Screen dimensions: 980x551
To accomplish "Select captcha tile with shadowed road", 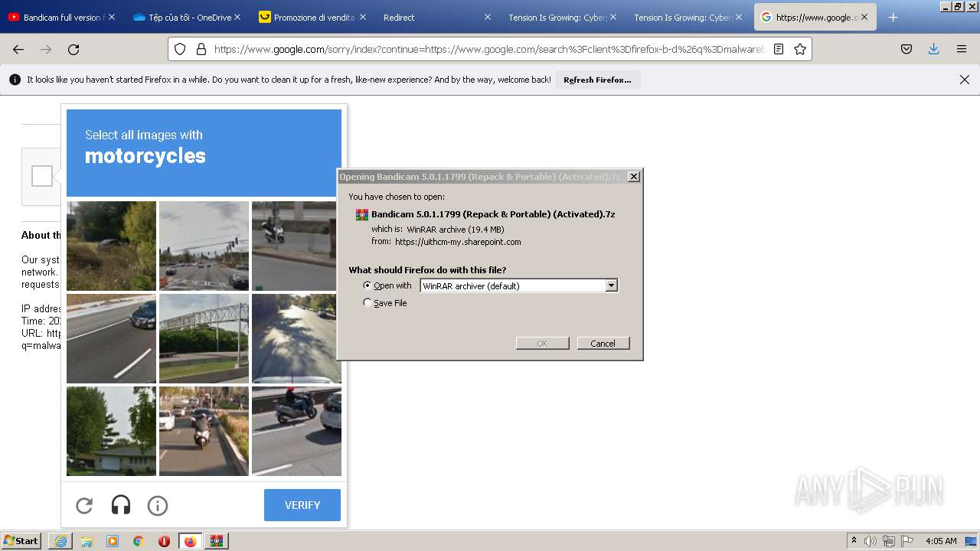I will [296, 338].
